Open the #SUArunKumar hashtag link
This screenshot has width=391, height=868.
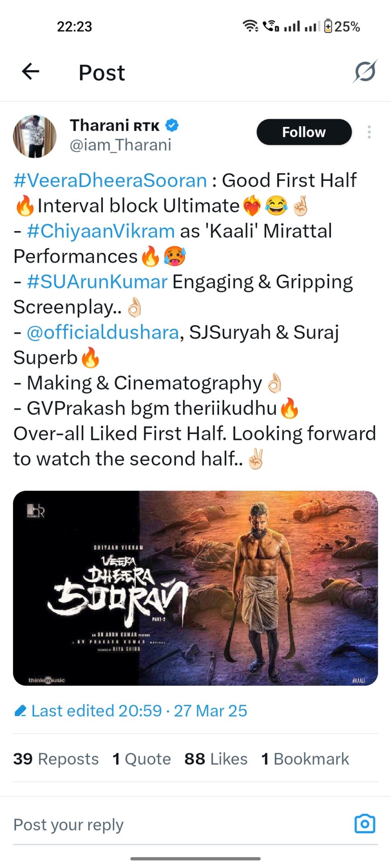tap(97, 282)
